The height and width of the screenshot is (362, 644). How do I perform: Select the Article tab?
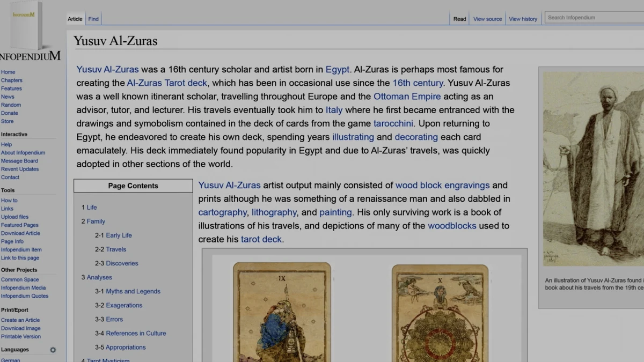(75, 18)
